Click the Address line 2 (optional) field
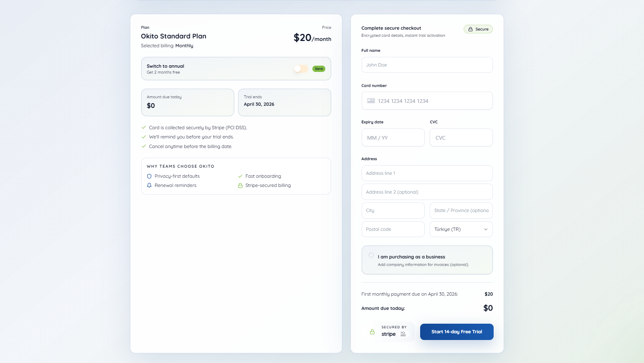The width and height of the screenshot is (644, 363). coord(427,192)
